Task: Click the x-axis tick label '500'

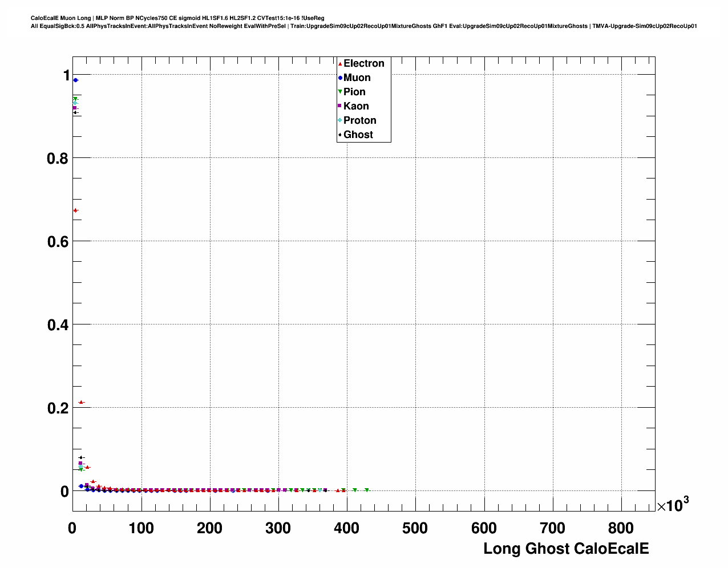Action: [x=415, y=529]
